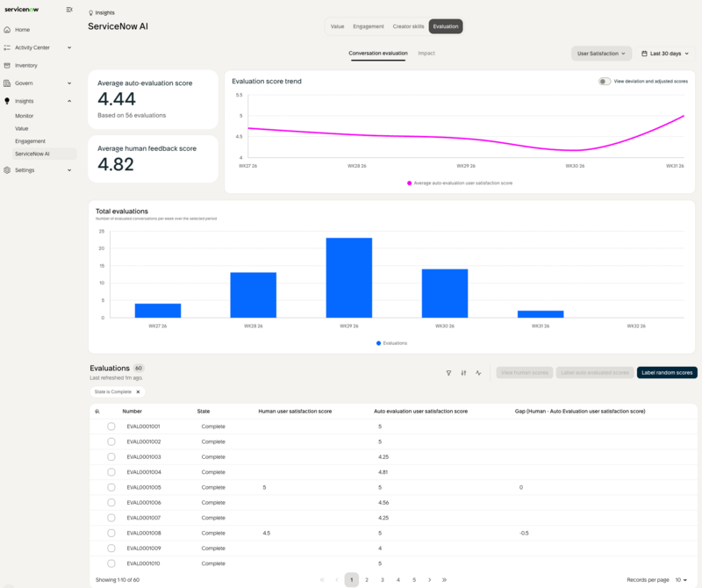
Task: Go to the next page arrow
Action: [429, 579]
